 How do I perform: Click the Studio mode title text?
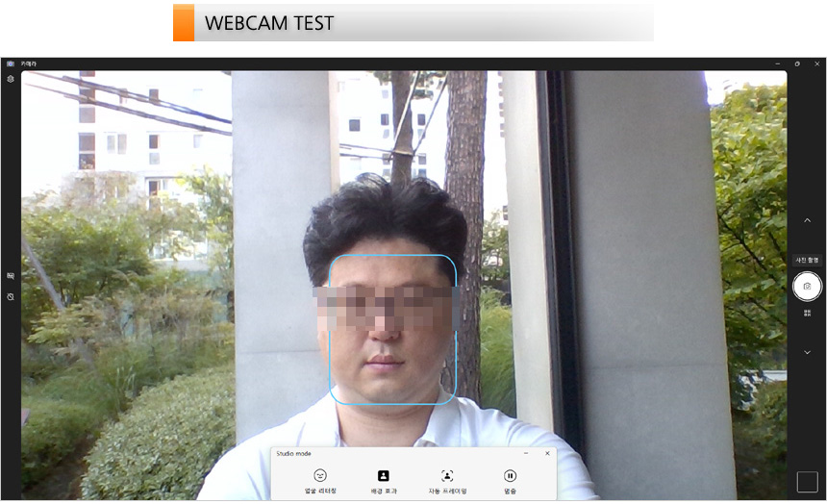tap(293, 453)
